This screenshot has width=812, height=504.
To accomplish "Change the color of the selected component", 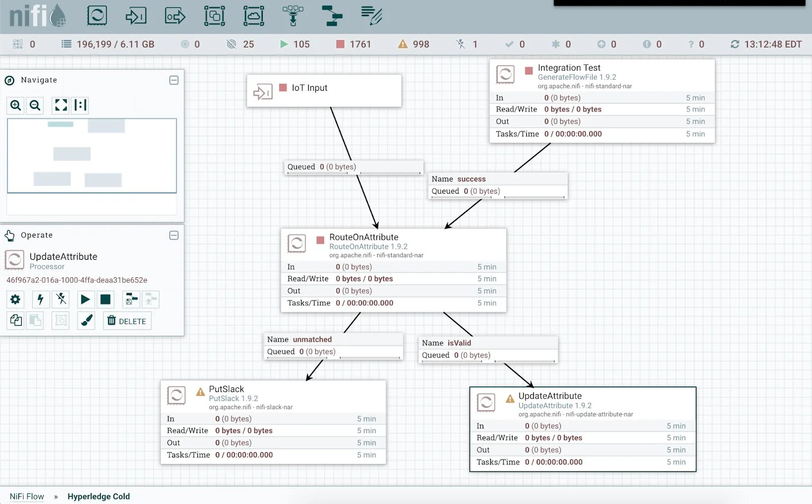I will click(x=86, y=320).
